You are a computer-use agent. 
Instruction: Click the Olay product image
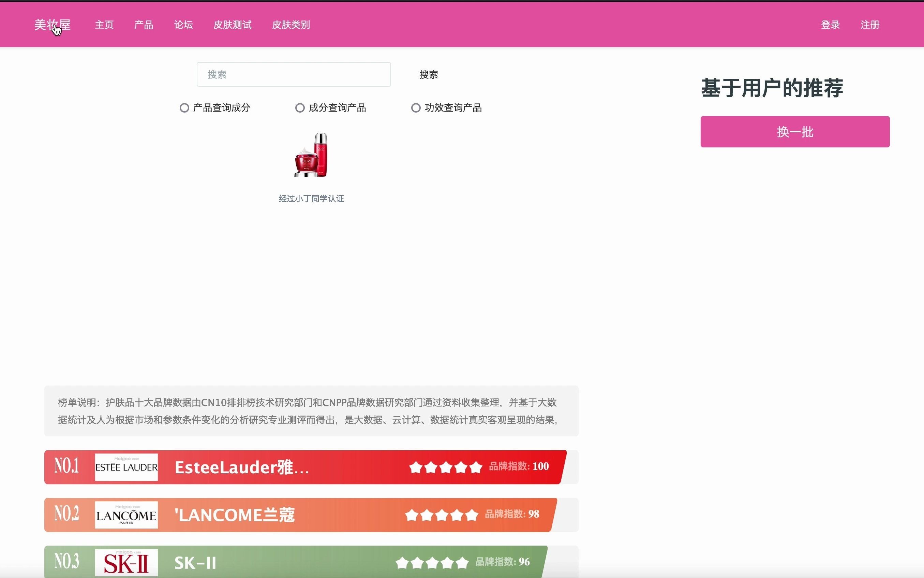(311, 155)
